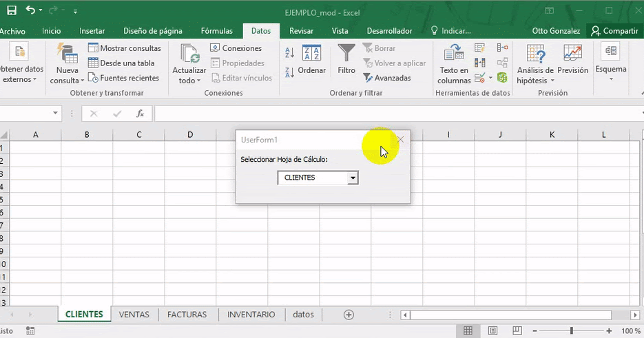Screen dimensions: 644x338
Task: Open the Ordenar sort dialog
Action: click(x=312, y=60)
